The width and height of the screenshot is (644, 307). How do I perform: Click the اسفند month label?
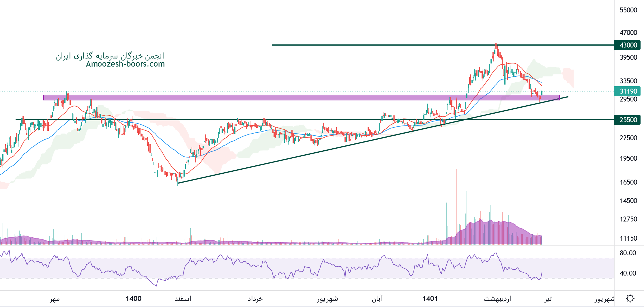[x=183, y=298]
